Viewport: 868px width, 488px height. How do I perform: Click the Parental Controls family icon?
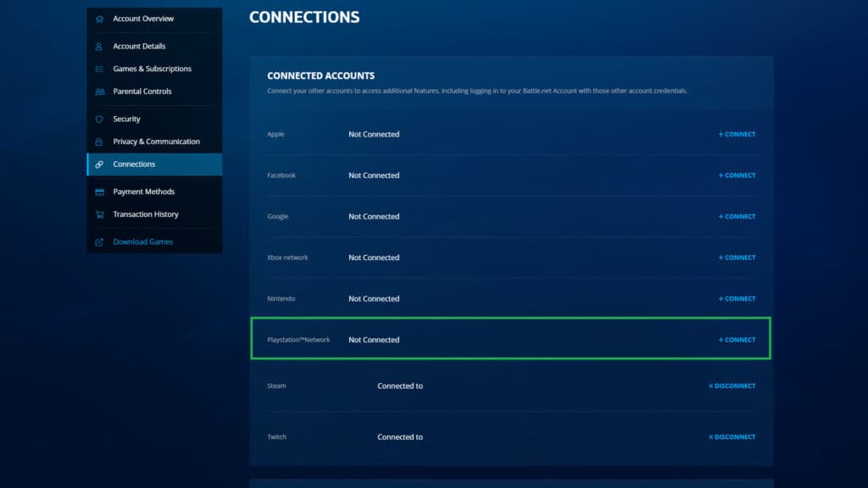click(100, 91)
